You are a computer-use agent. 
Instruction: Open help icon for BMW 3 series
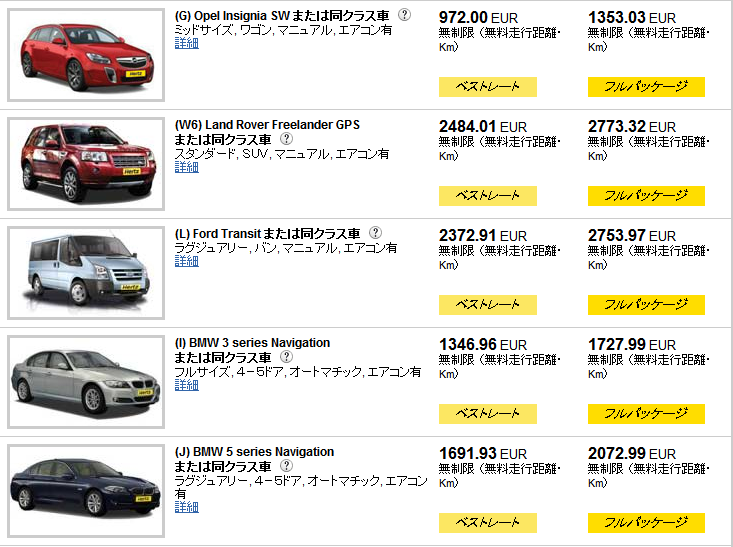[286, 357]
